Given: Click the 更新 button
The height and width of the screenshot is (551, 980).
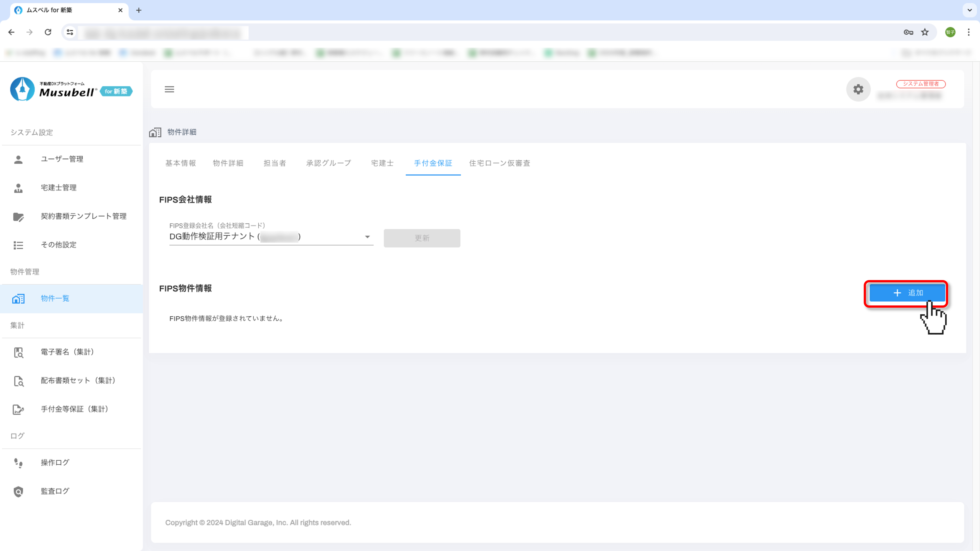Looking at the screenshot, I should point(422,238).
